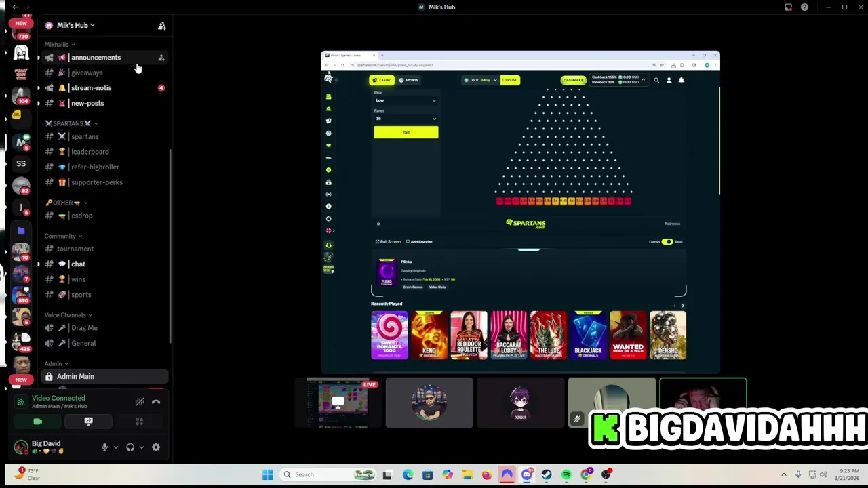Open the Risk dropdown set to Low
The width and height of the screenshot is (868, 488).
click(x=406, y=100)
